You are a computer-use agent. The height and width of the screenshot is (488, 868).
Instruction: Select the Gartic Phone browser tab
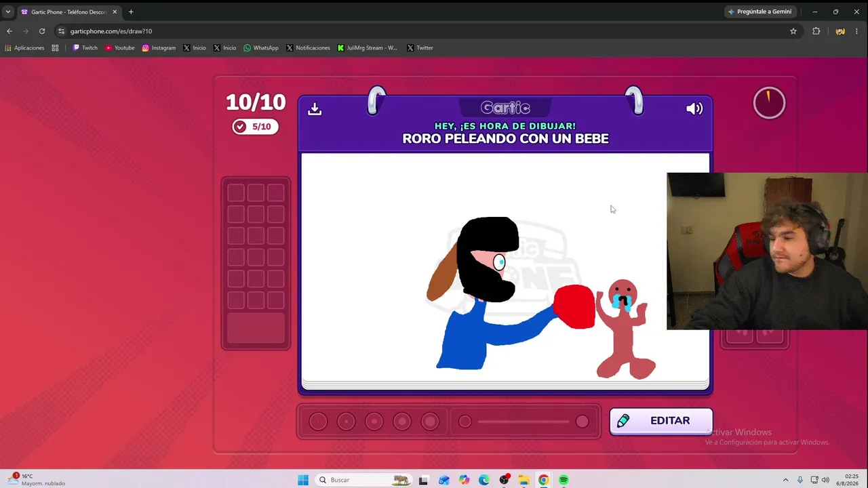point(69,12)
